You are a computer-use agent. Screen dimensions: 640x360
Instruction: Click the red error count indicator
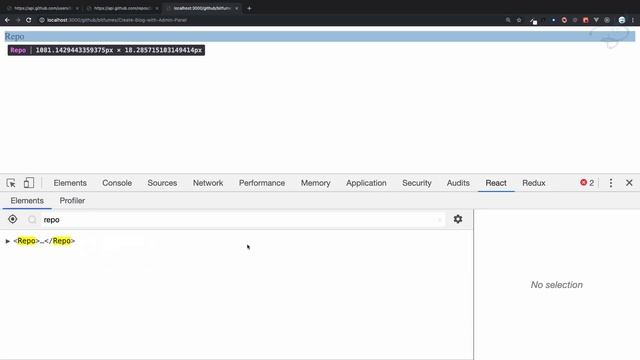pyautogui.click(x=587, y=183)
